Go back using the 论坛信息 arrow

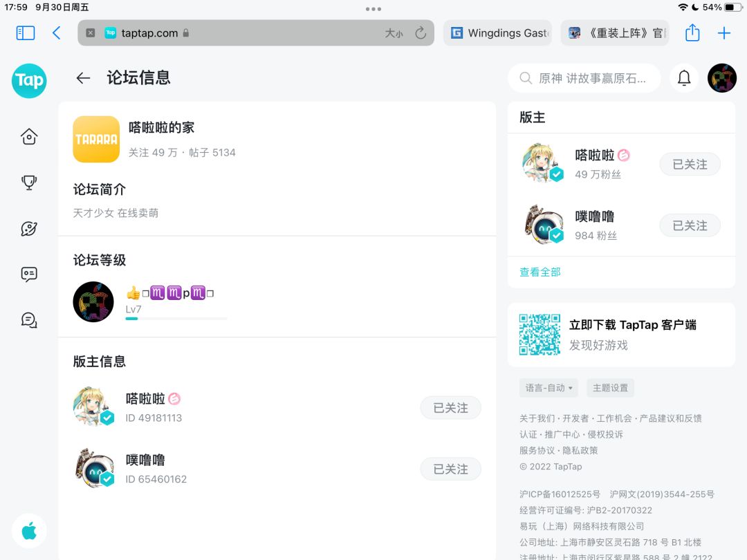coord(84,77)
